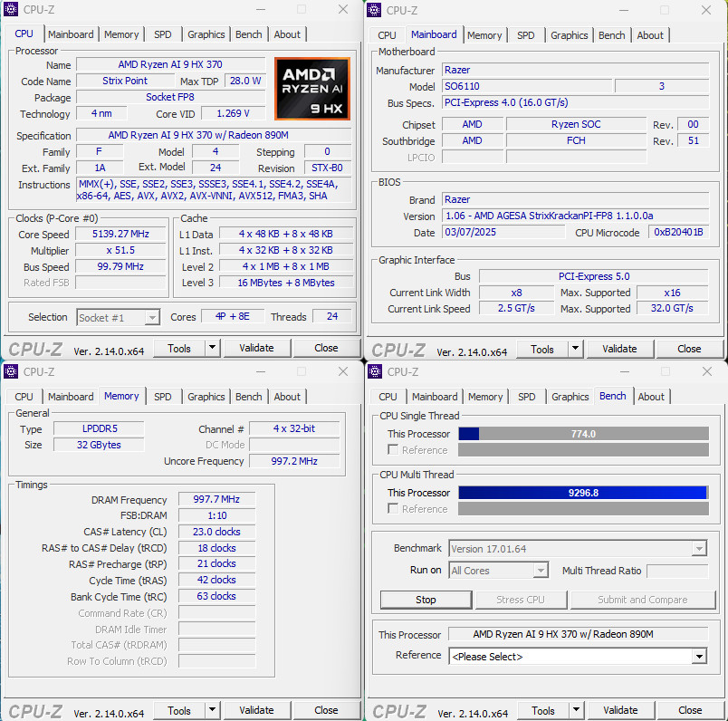
Task: Click Validate button in CPU window
Action: (x=257, y=348)
